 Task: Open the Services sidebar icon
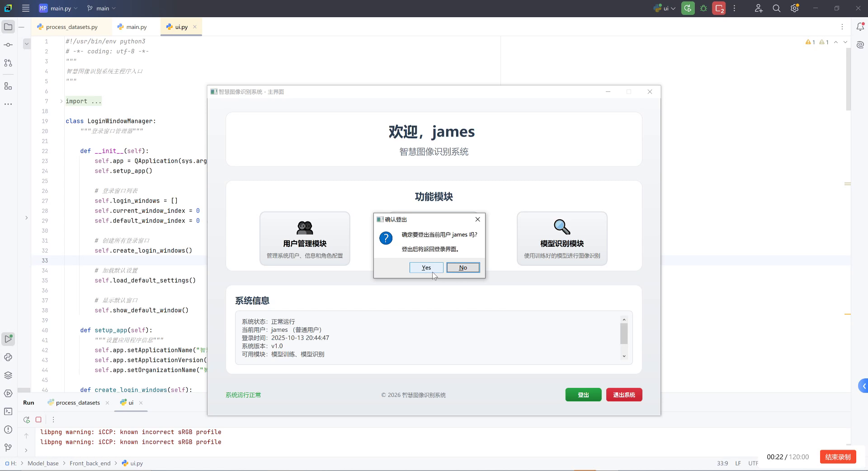click(8, 393)
